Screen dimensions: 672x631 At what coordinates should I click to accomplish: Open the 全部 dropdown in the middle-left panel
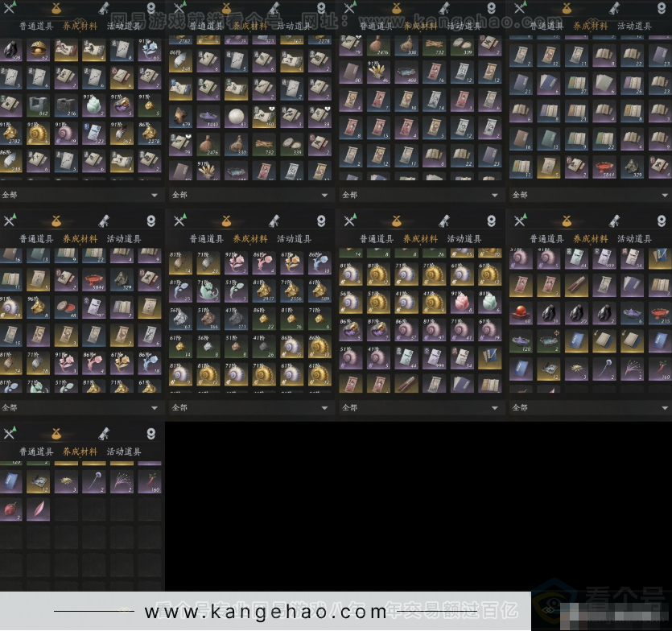click(x=155, y=408)
